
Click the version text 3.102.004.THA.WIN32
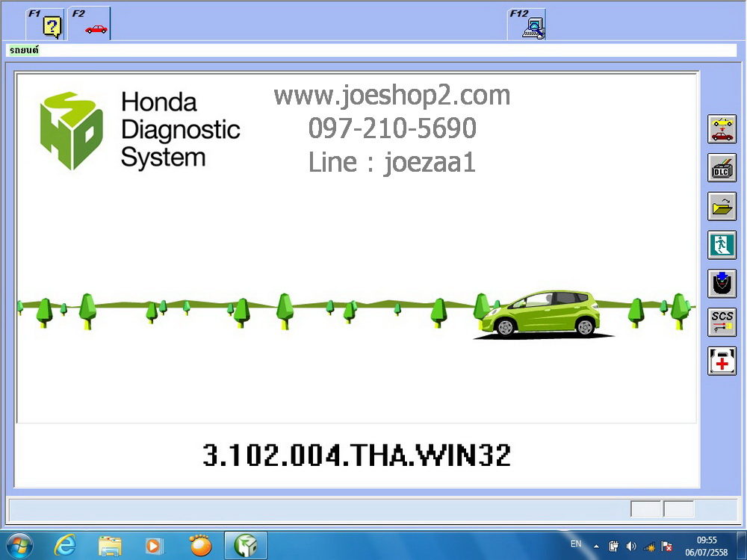tap(356, 455)
